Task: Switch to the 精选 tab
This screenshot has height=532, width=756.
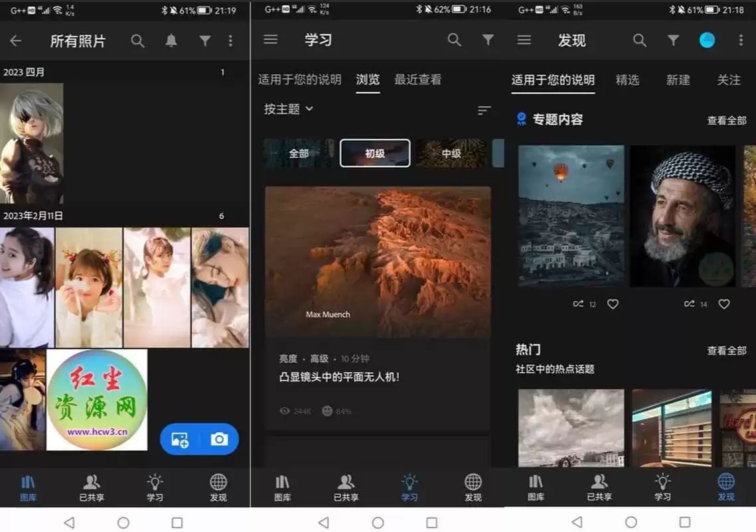Action: (x=627, y=80)
